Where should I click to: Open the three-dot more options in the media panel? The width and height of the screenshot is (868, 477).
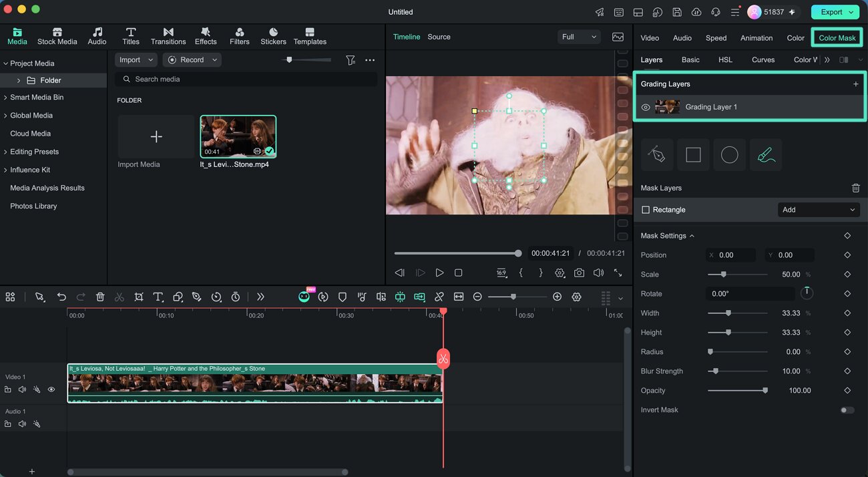point(370,60)
